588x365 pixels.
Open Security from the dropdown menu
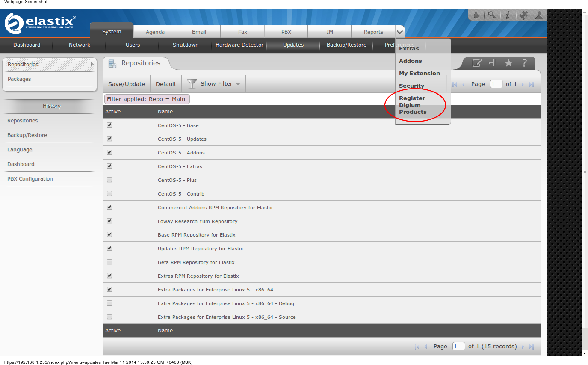coord(412,86)
